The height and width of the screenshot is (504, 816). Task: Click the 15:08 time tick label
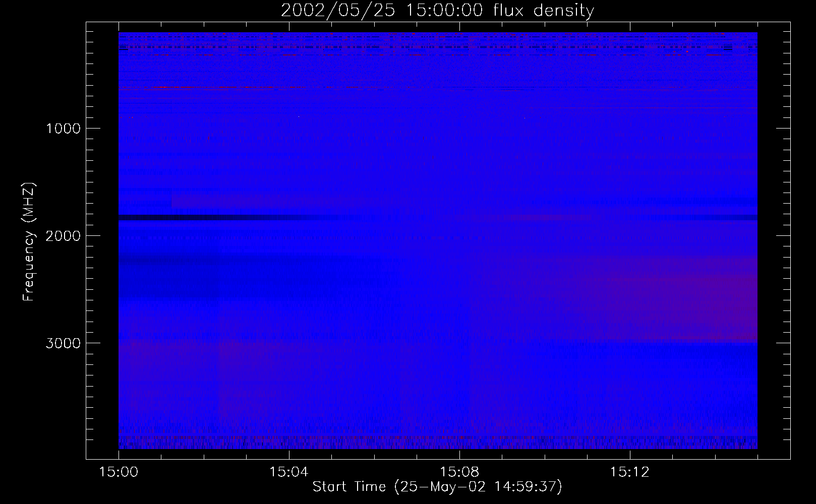pos(459,472)
